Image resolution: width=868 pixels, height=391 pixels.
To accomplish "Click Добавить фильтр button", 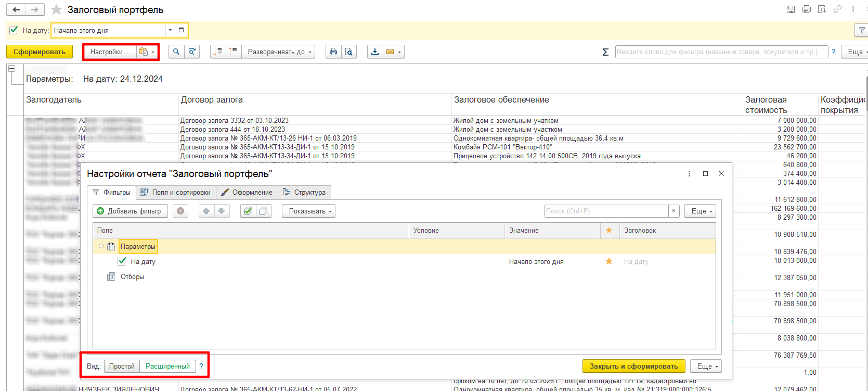I will pos(130,211).
